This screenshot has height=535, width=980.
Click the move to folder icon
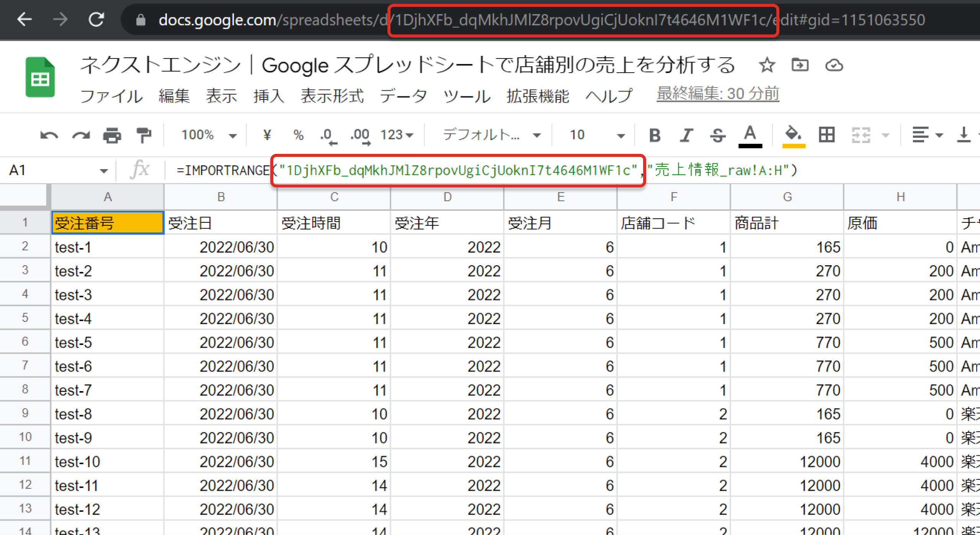[800, 65]
